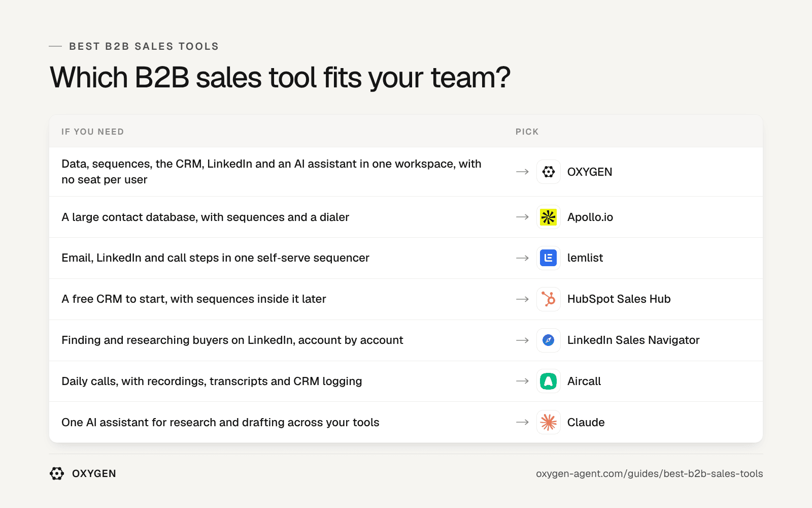Click the 'HubSpot Sales Hub' pick name
The width and height of the screenshot is (812, 508).
pyautogui.click(x=619, y=299)
